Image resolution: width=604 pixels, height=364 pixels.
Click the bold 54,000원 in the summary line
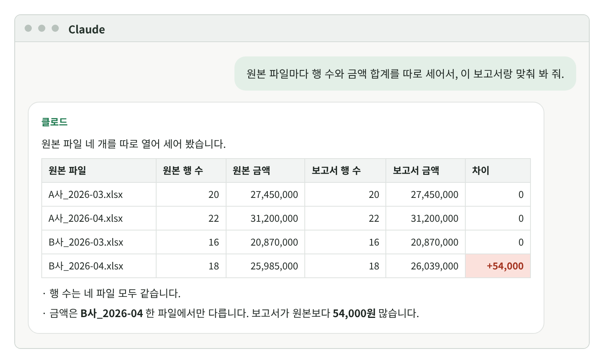(x=354, y=313)
